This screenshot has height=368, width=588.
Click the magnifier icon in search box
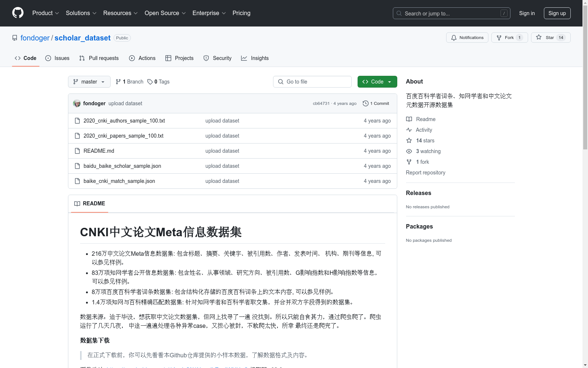[399, 13]
